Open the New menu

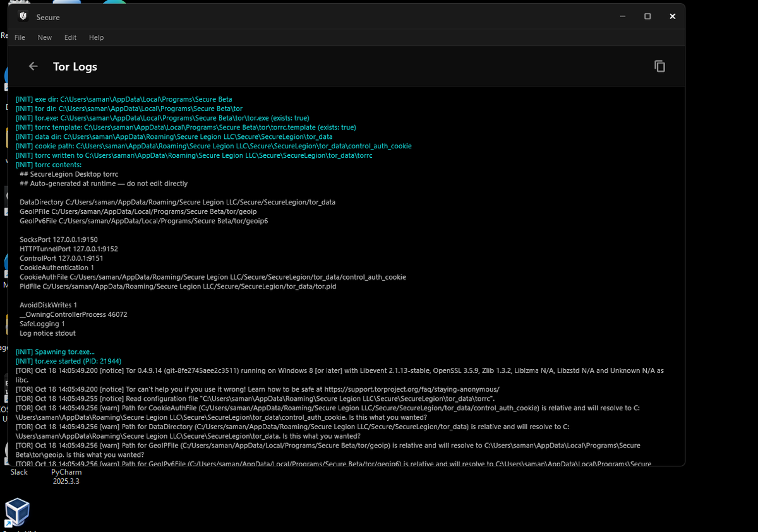pyautogui.click(x=45, y=37)
